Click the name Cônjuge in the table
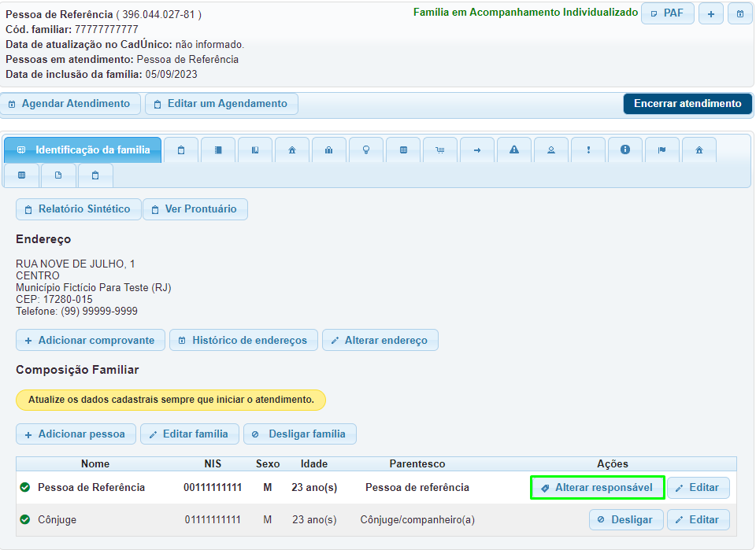The image size is (756, 550). [x=57, y=519]
